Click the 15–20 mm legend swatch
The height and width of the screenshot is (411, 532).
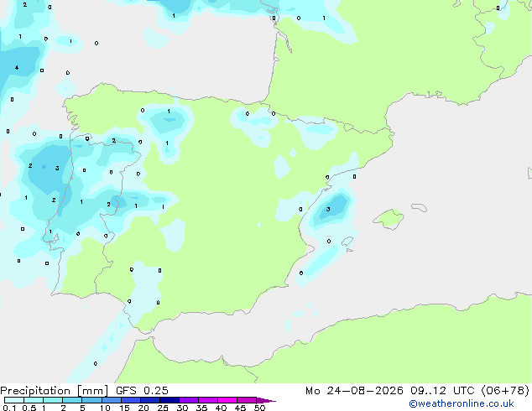pos(130,400)
